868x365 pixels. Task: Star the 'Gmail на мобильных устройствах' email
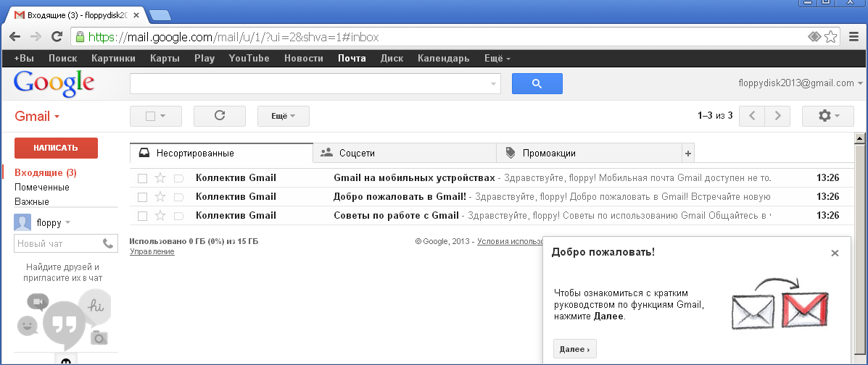click(x=160, y=178)
